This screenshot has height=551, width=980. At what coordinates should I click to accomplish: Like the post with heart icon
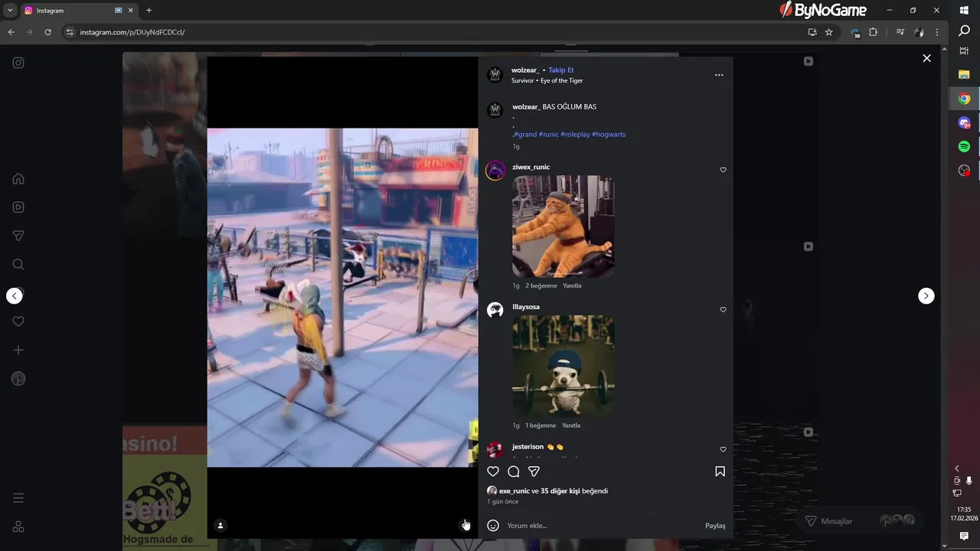tap(493, 471)
